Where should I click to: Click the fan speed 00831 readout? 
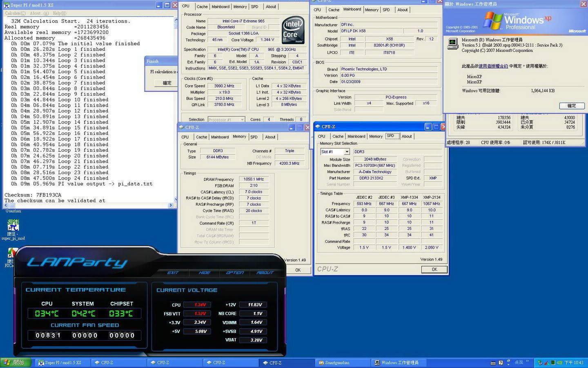pos(48,335)
